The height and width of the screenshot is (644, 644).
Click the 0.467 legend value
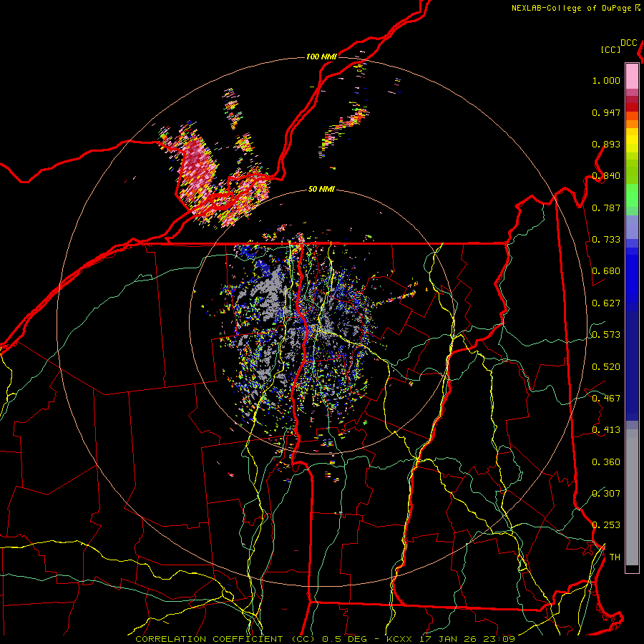coord(606,399)
